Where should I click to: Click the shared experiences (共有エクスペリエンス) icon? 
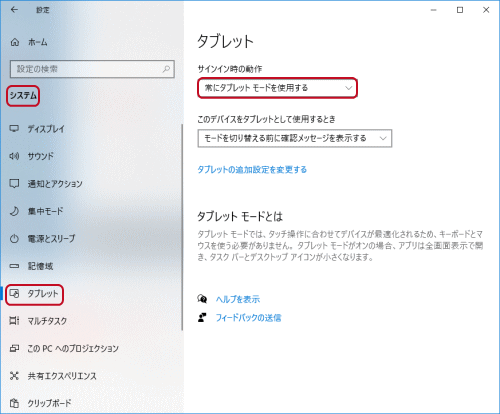click(x=14, y=376)
